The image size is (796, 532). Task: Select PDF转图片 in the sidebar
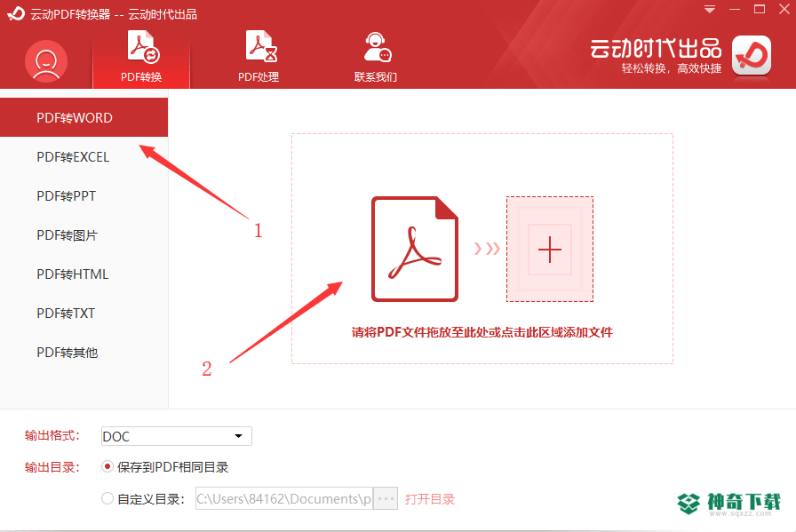(x=84, y=235)
